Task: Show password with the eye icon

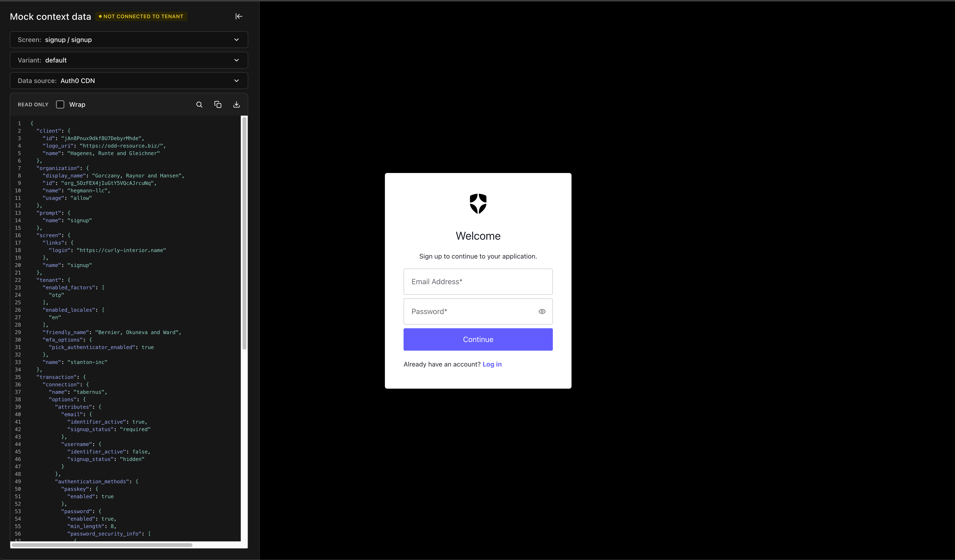Action: pos(542,312)
